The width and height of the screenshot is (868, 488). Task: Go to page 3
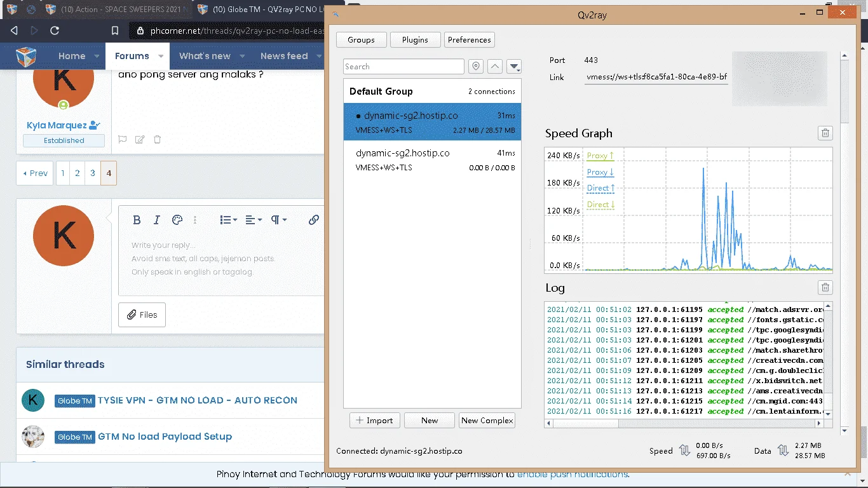pos(93,173)
